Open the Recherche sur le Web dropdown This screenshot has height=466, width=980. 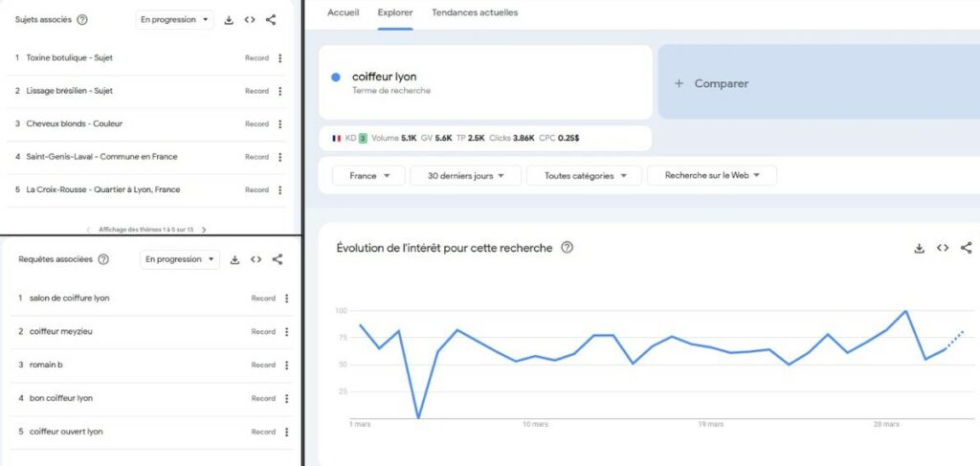pos(712,176)
